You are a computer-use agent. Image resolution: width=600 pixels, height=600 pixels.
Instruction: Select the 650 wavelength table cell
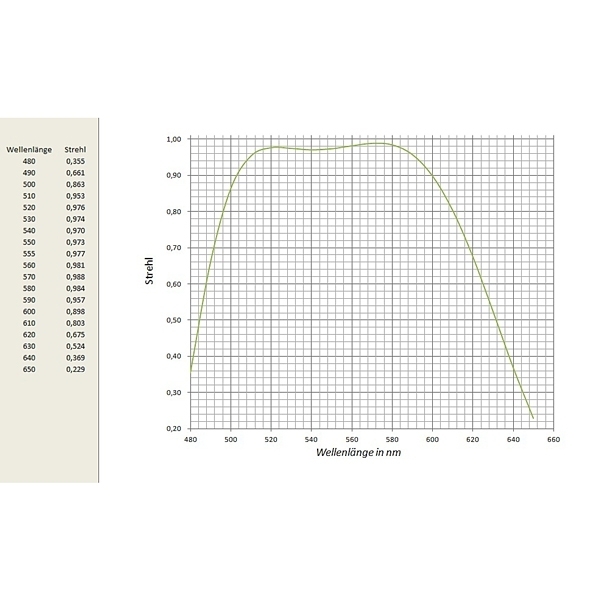(x=29, y=369)
